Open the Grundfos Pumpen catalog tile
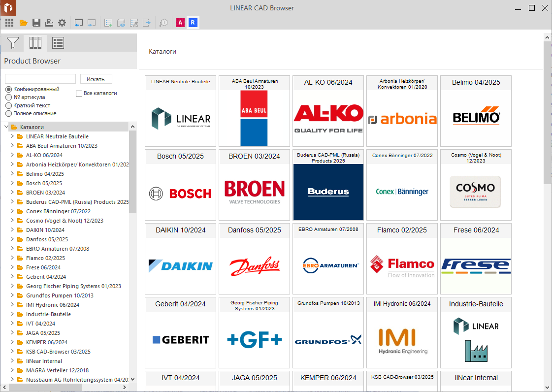 [328, 333]
